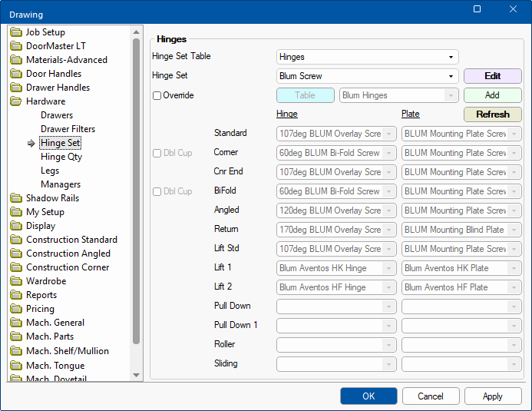This screenshot has height=411, width=532.
Task: Click the Wardrobe folder icon
Action: (16, 281)
